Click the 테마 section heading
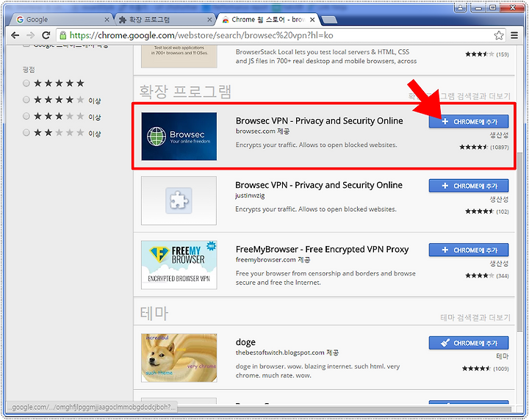Image resolution: width=529 pixels, height=420 pixels. [x=154, y=313]
